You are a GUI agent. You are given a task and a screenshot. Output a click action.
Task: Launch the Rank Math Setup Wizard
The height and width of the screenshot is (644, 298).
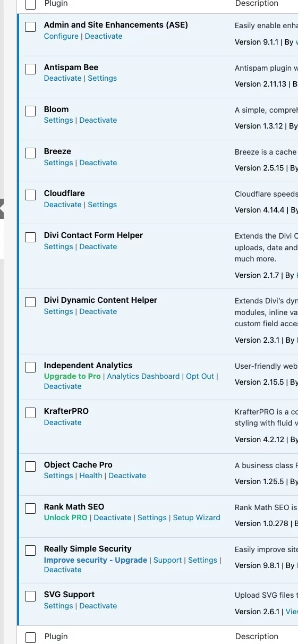point(197,518)
